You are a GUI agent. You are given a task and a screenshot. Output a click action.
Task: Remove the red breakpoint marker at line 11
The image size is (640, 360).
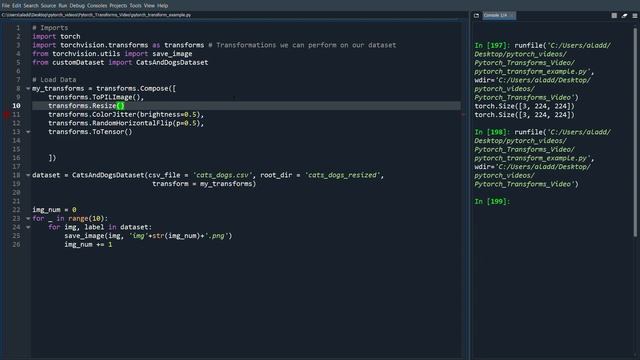(x=6, y=115)
